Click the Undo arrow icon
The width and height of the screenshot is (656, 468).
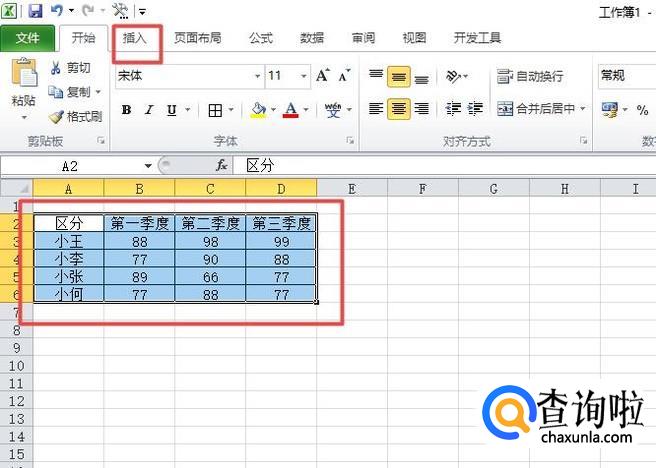tap(57, 10)
